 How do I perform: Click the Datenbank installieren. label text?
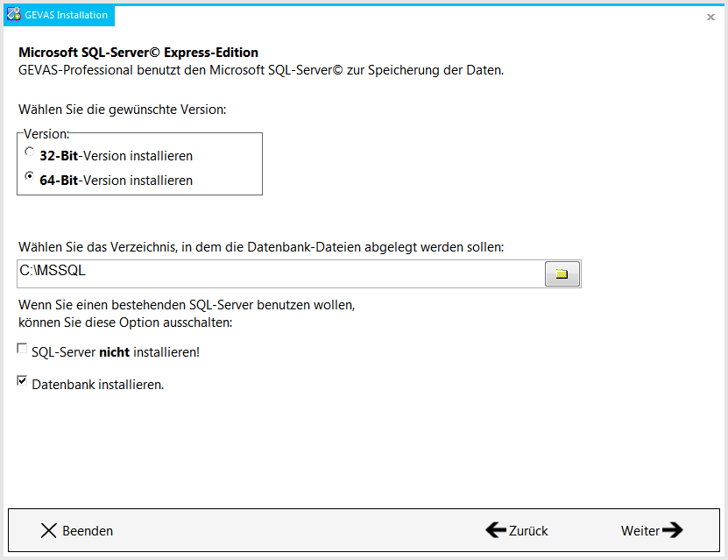pyautogui.click(x=98, y=385)
